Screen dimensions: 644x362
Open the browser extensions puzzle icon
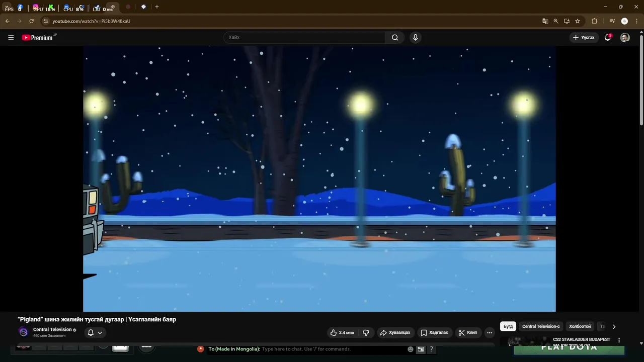[594, 21]
